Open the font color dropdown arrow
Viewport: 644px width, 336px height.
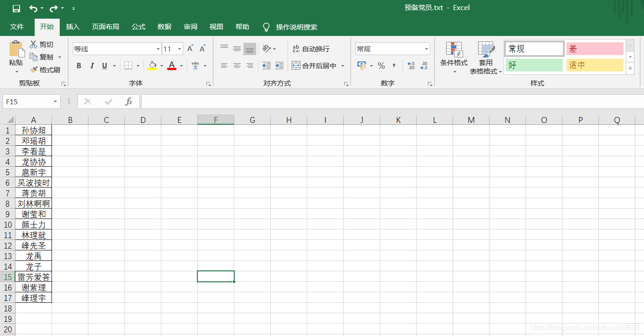pos(181,66)
